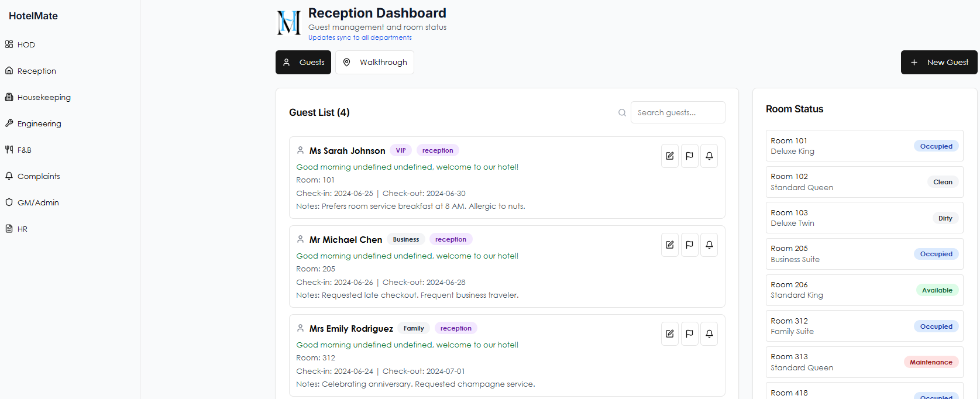The height and width of the screenshot is (399, 980).
Task: Select Room 312 Family Suite card
Action: [864, 326]
